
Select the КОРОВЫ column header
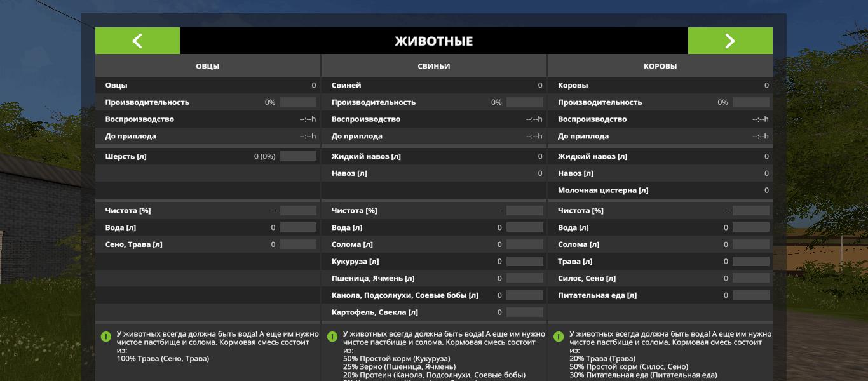pos(660,66)
